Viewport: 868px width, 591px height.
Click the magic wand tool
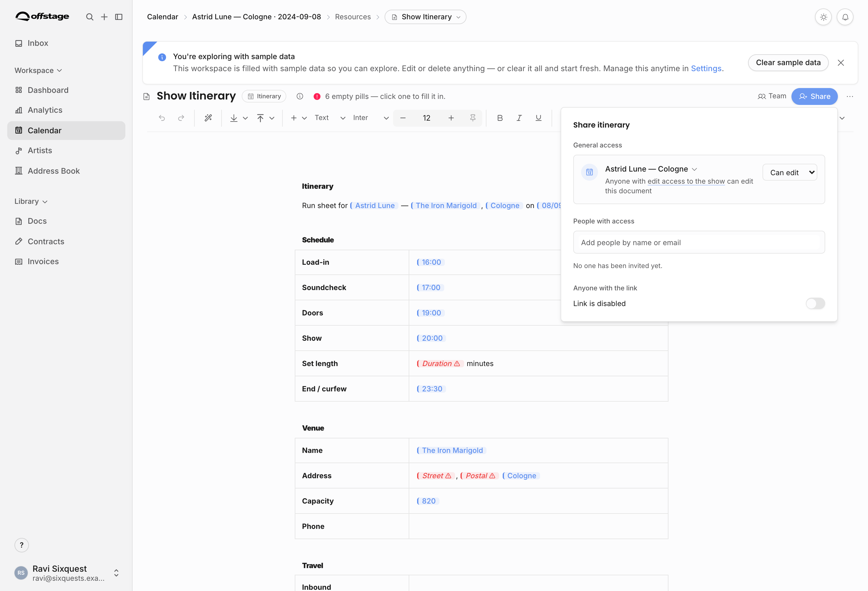point(208,118)
